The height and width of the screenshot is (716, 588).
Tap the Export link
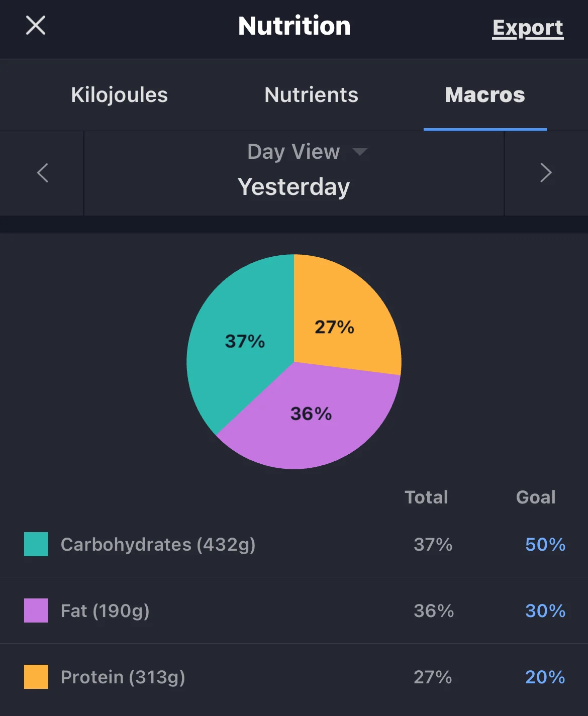pos(528,28)
